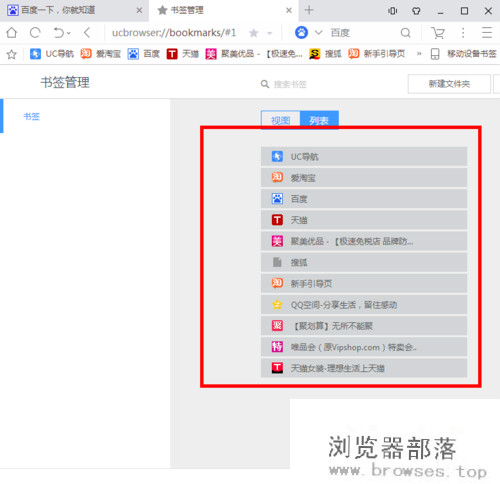The width and height of the screenshot is (500, 484).
Task: Click the 特 icon beside 唯品会
Action: click(x=277, y=347)
